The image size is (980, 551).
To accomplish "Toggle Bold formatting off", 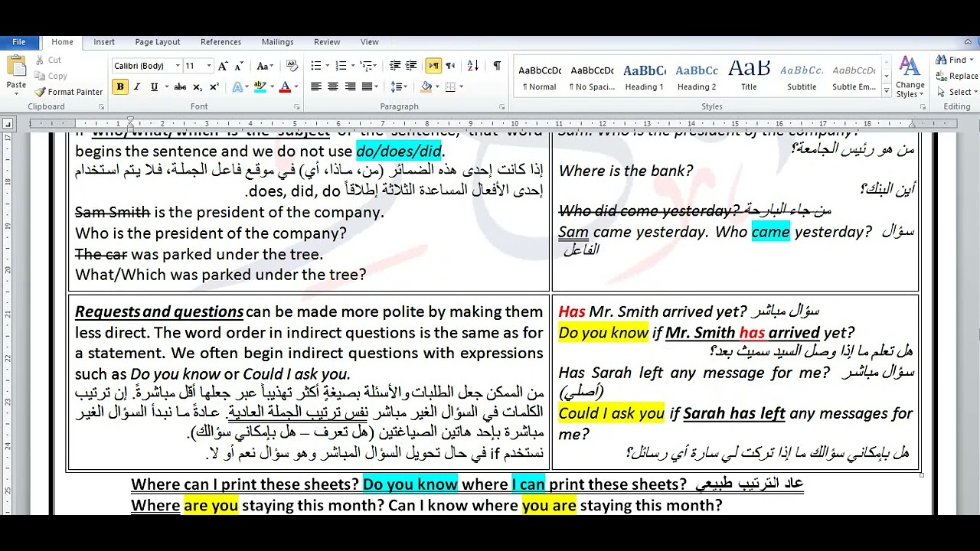I will [120, 86].
